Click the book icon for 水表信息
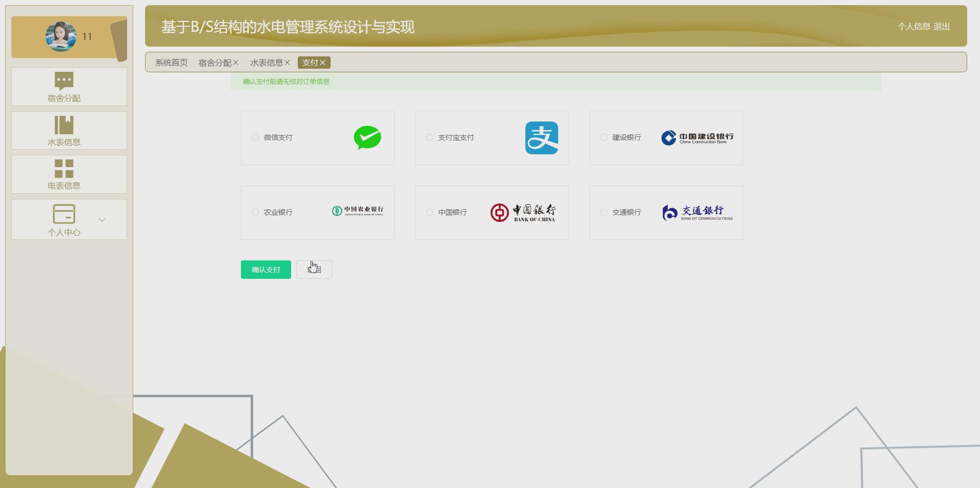Viewport: 980px width, 488px height. coord(64,125)
